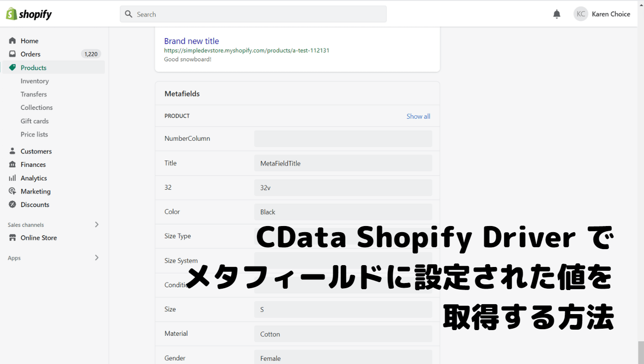Click the Orders inbox icon
This screenshot has height=364, width=644.
[x=12, y=54]
